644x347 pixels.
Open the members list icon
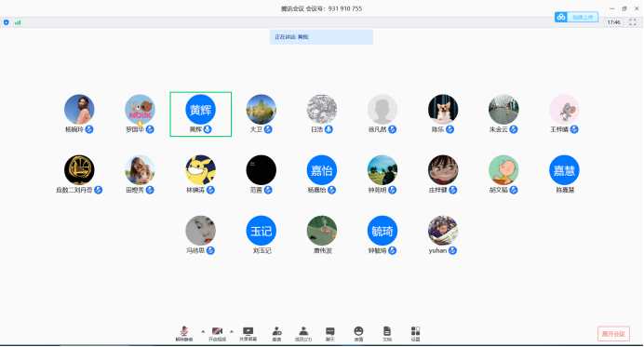point(303,334)
